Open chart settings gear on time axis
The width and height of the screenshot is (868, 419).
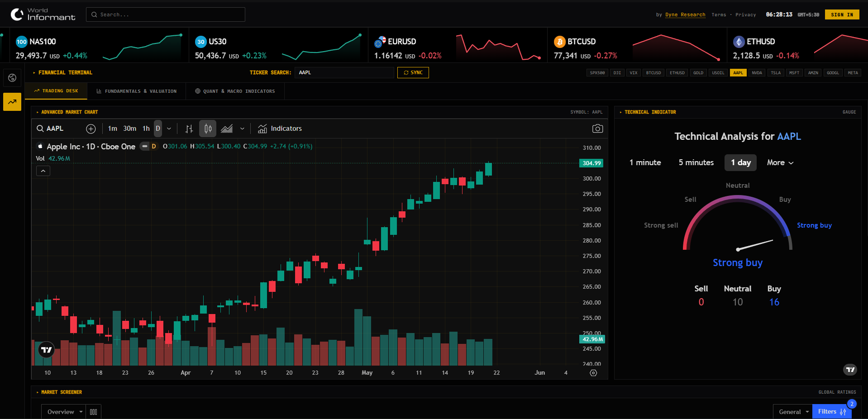593,373
